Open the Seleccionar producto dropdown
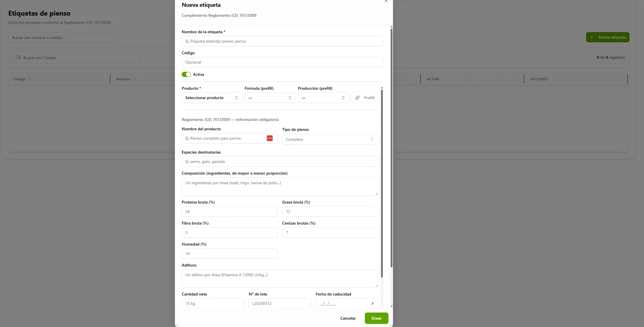The image size is (644, 327). (212, 98)
